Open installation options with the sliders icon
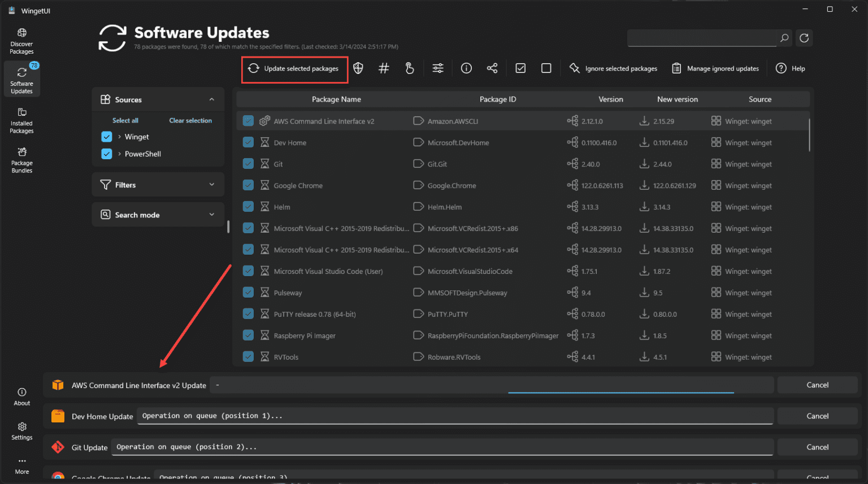Screen dimensions: 868x484 [x=437, y=68]
